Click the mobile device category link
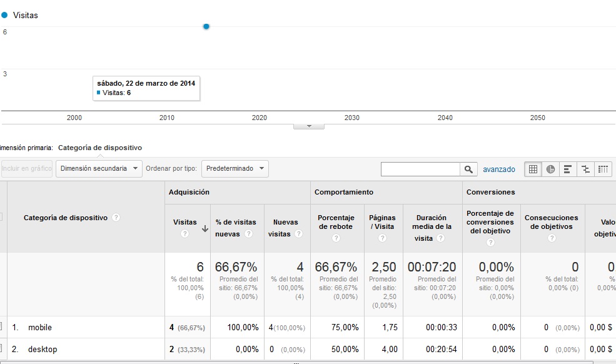Screen dimensions: 616x364 click(x=40, y=327)
